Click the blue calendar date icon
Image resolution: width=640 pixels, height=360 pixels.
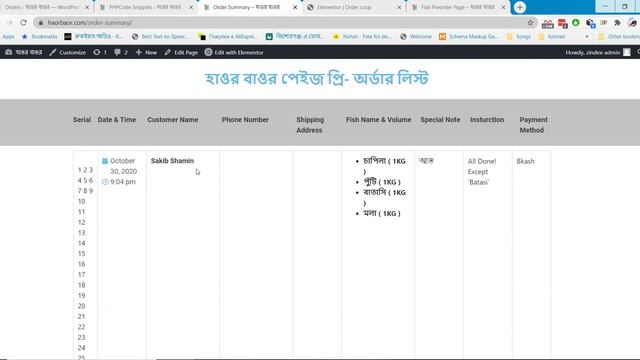tap(105, 161)
